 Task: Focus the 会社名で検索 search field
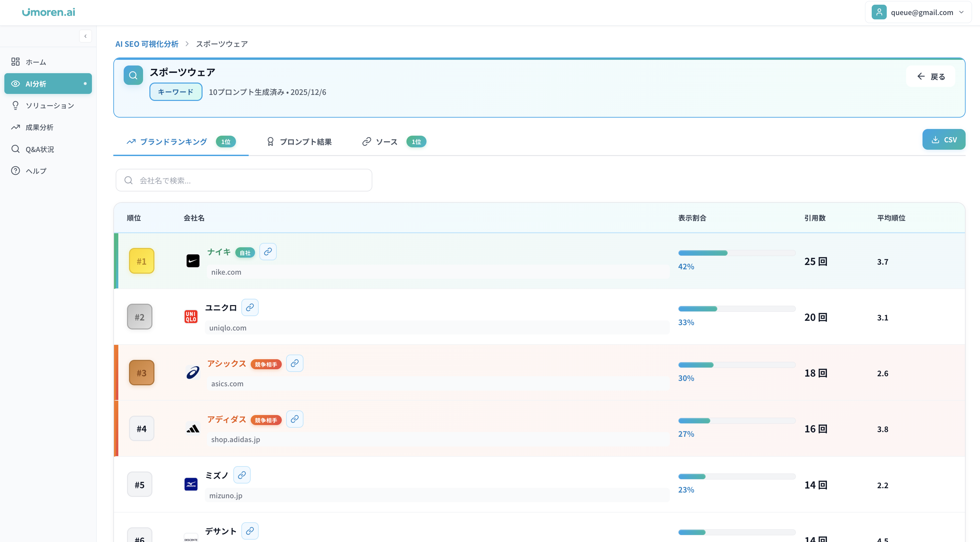pyautogui.click(x=243, y=180)
